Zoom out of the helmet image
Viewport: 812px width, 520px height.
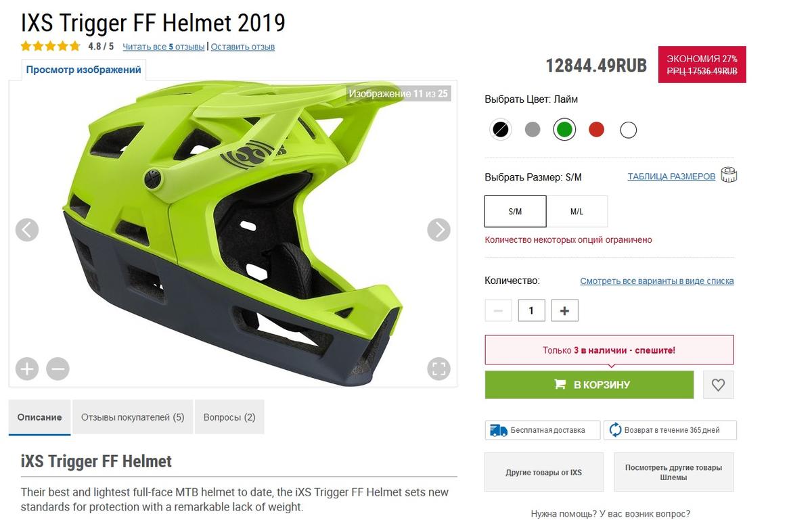58,369
